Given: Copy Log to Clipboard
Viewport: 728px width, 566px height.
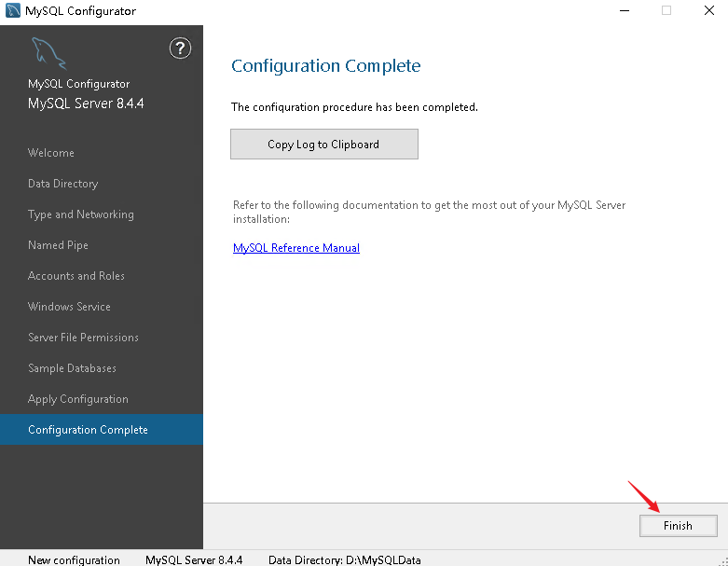Looking at the screenshot, I should point(324,144).
